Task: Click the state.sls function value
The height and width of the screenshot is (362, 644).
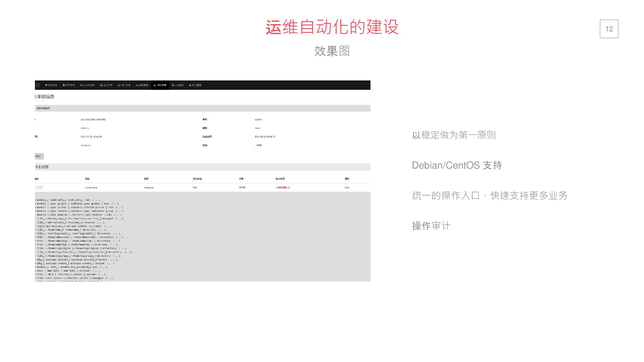Action: pos(85,128)
